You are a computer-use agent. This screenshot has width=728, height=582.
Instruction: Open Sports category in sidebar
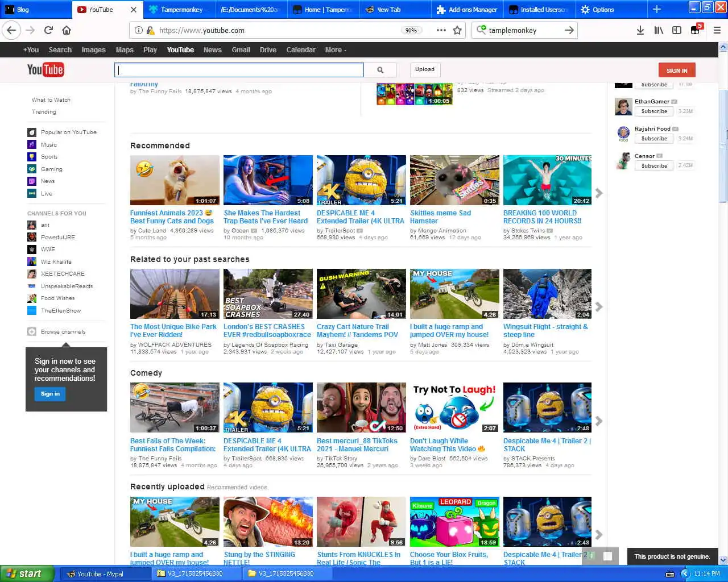pos(49,157)
